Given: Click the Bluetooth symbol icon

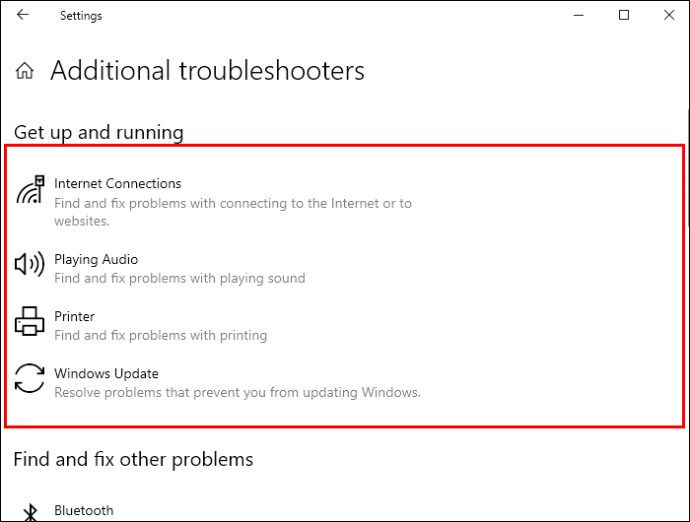Looking at the screenshot, I should coord(30,512).
